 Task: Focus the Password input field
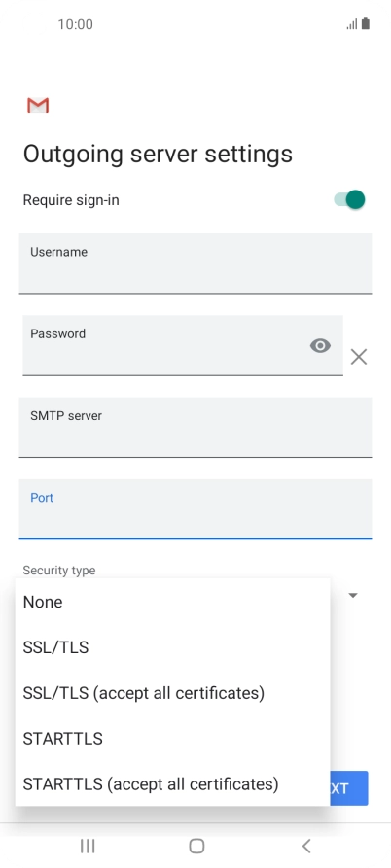[183, 345]
